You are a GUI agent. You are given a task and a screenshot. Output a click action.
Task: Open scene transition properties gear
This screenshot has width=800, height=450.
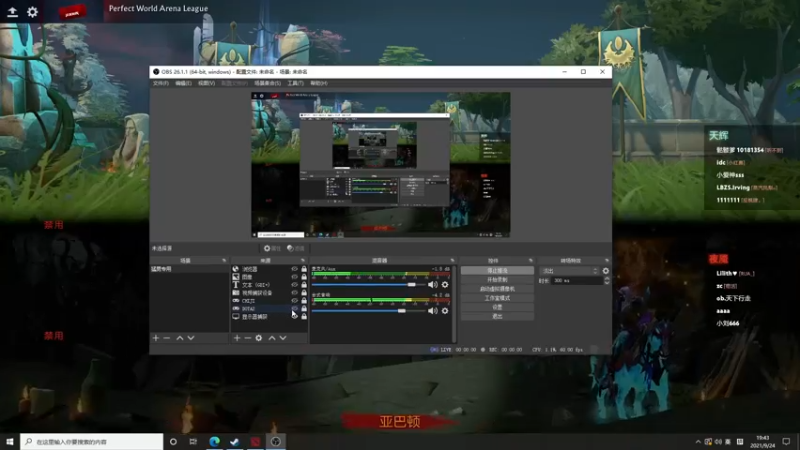click(606, 271)
